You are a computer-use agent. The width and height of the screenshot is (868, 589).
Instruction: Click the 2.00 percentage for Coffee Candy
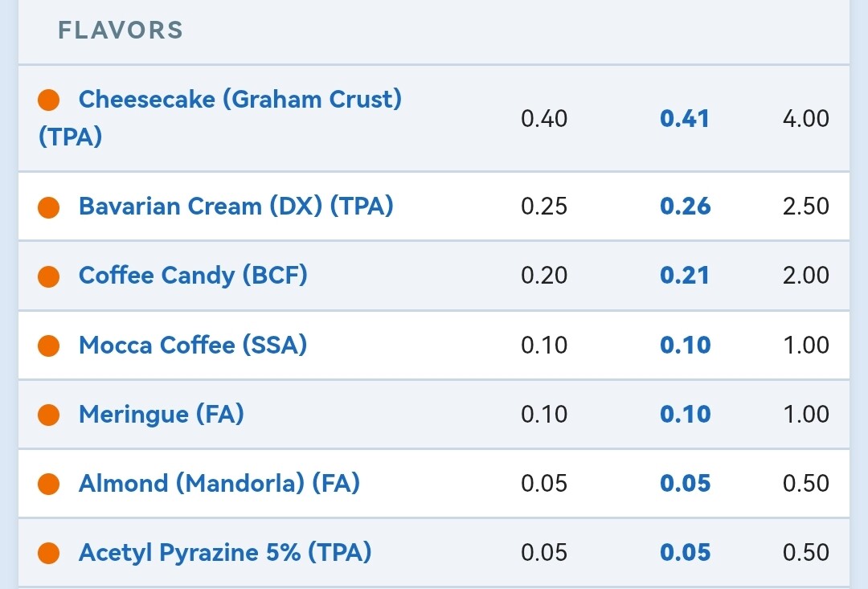tap(806, 275)
